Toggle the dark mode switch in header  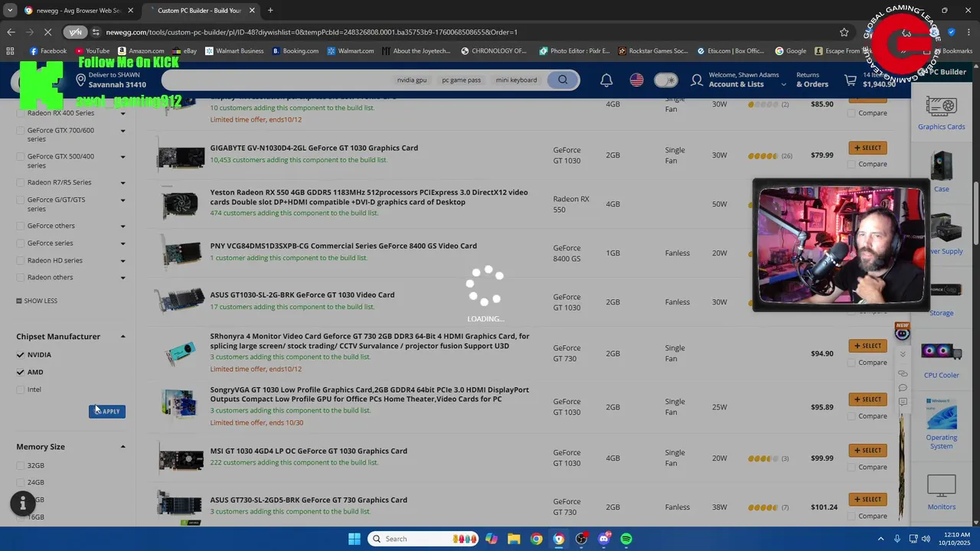666,80
